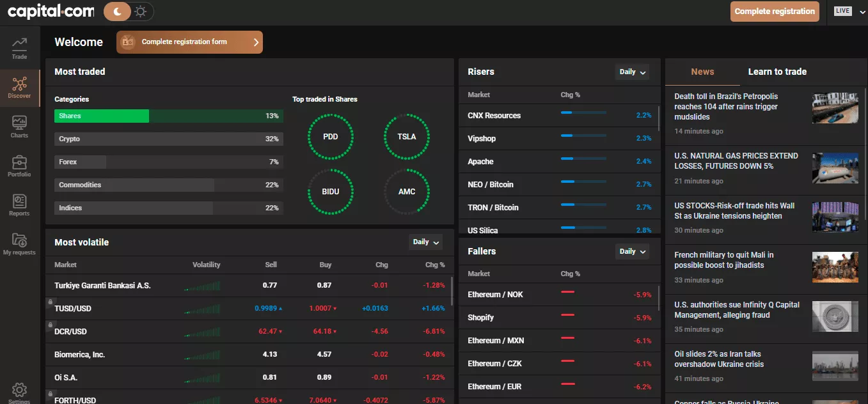Image resolution: width=868 pixels, height=404 pixels.
Task: Open My requests folder icon
Action: pos(19,240)
